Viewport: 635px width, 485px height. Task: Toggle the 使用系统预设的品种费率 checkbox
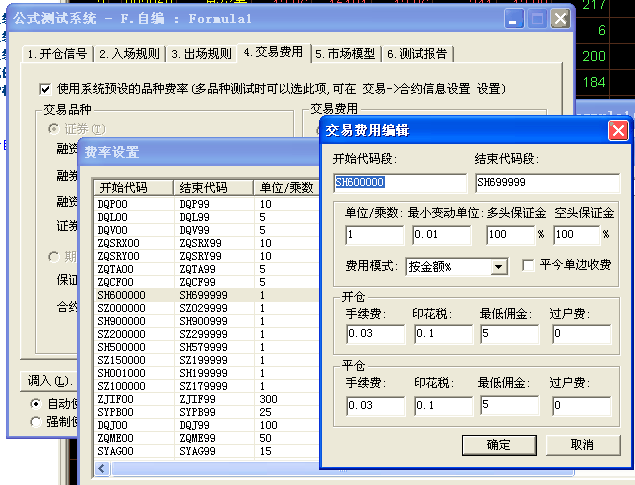pyautogui.click(x=45, y=89)
